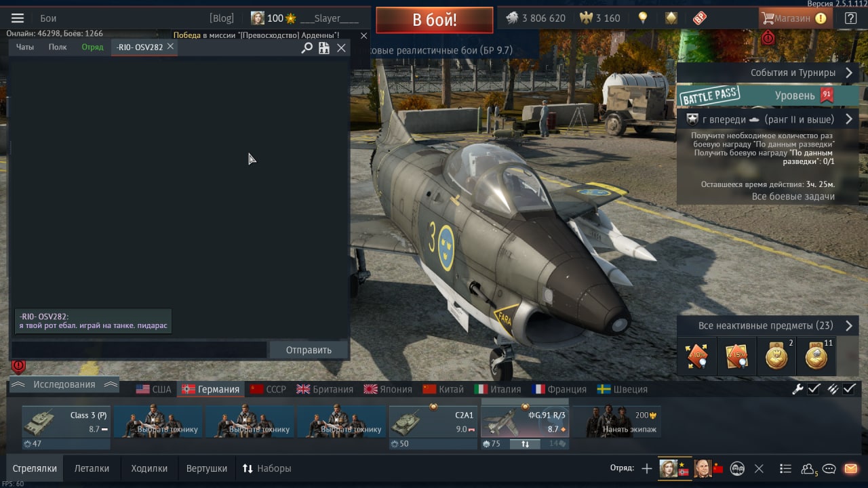
Task: Switch to the Полк chat tab
Action: coord(58,47)
